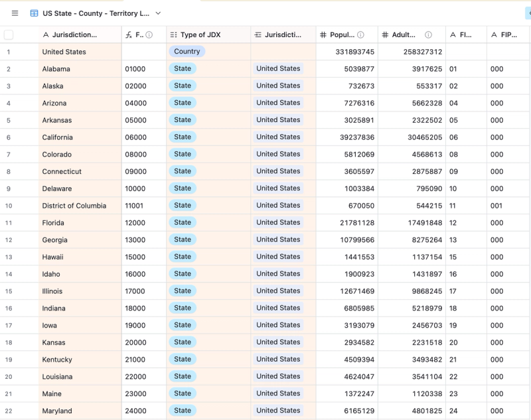Select the Arkansas population value 3025891

tap(346, 120)
